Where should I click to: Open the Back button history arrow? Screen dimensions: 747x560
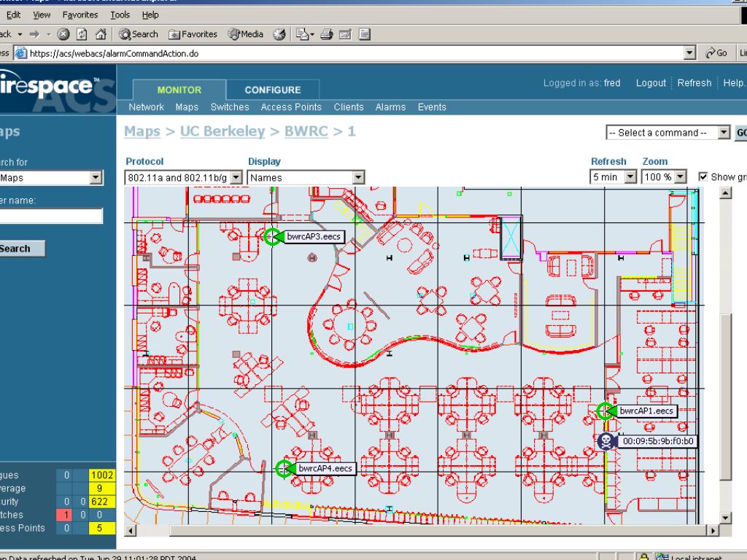pyautogui.click(x=20, y=34)
